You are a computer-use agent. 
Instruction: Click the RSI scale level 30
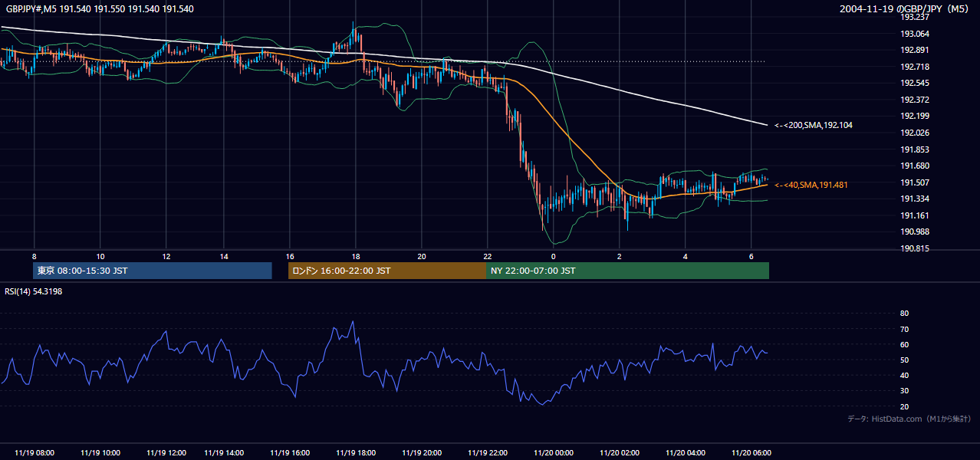coord(904,391)
